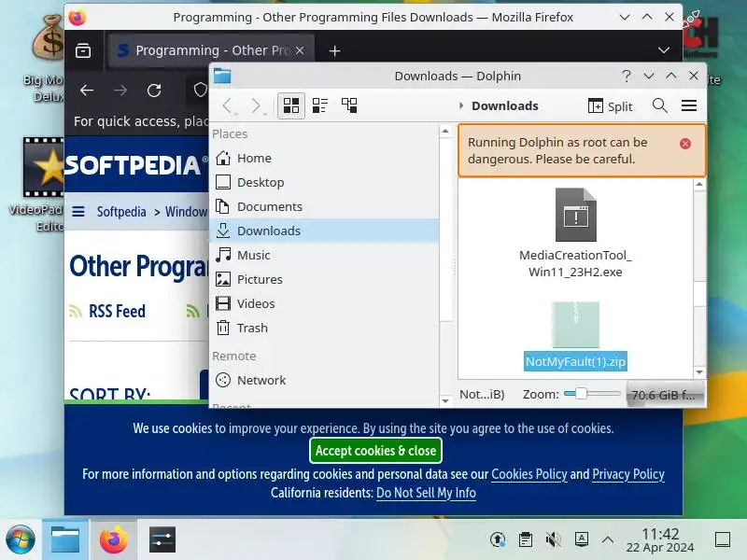Open the RSS Feed link
Screen dimensions: 747x560
click(117, 311)
